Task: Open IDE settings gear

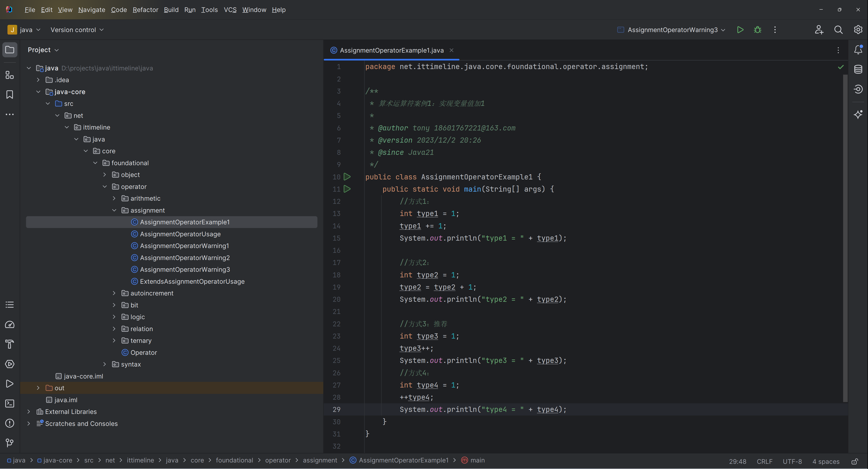Action: [858, 30]
